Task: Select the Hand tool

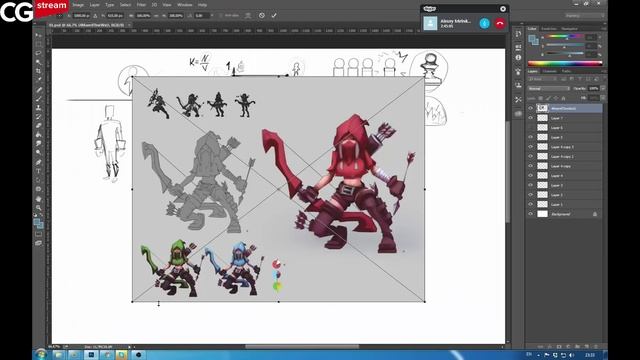Action: (x=38, y=199)
